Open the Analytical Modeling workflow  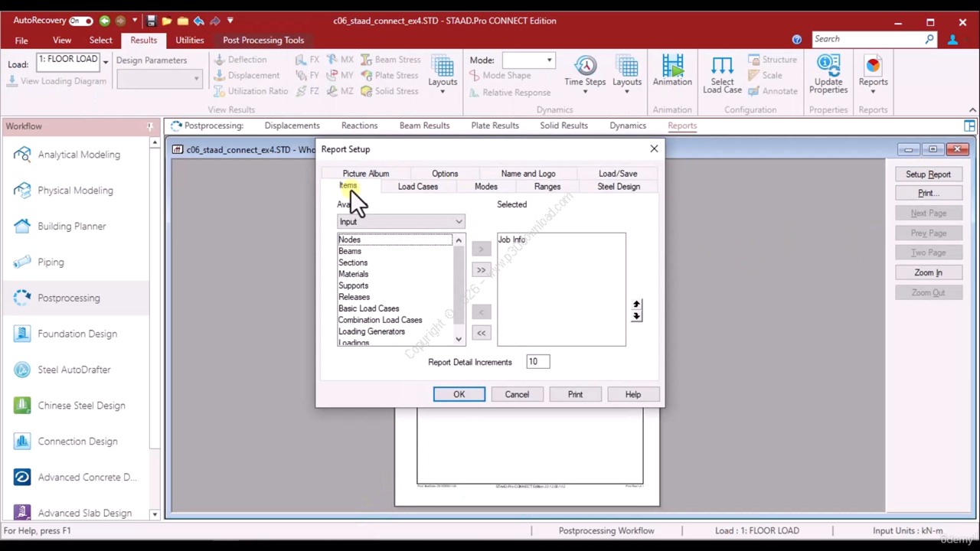(78, 155)
